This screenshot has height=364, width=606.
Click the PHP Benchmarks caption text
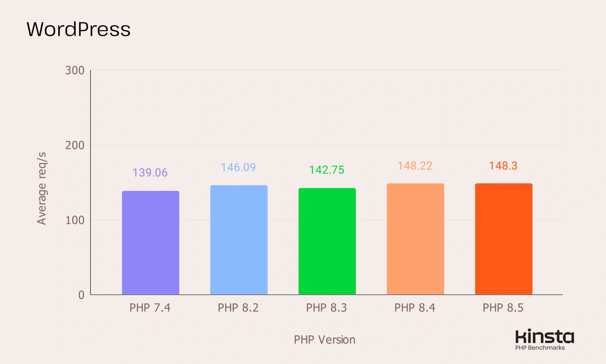tap(540, 348)
